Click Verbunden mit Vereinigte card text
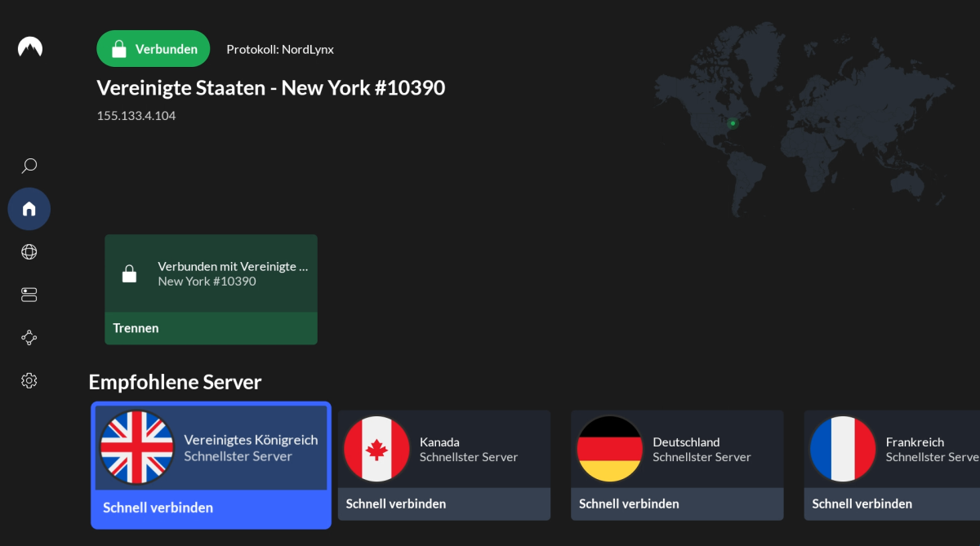Screen dimensions: 980x546 tap(233, 266)
